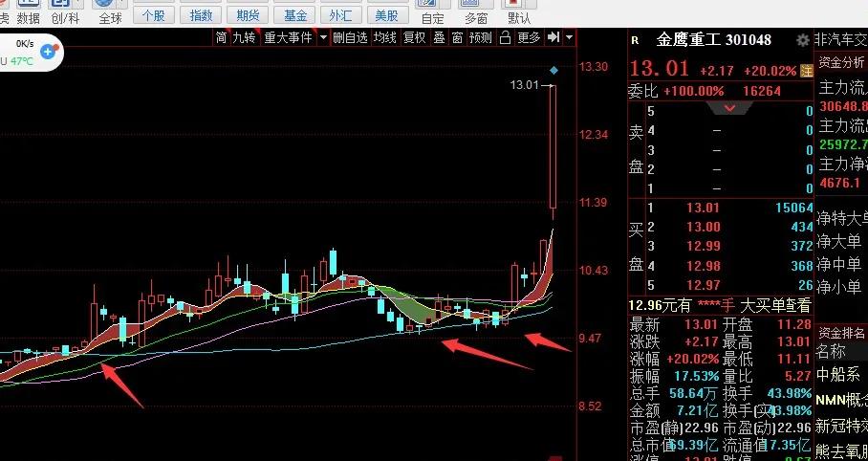Click 最低 value 11.11
868x461 pixels.
793,359
